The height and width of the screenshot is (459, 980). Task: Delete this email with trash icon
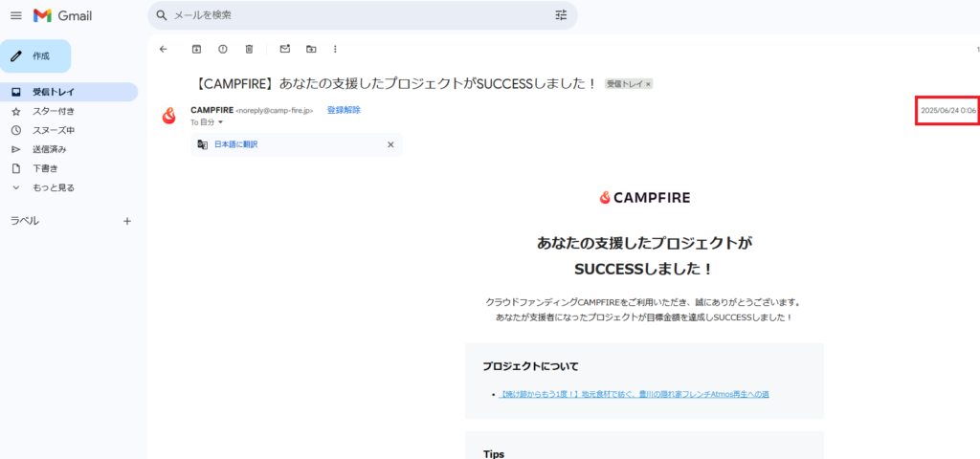click(249, 49)
